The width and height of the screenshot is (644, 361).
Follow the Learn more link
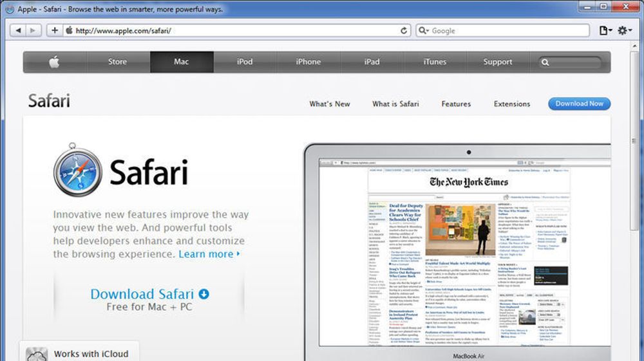[x=209, y=254]
